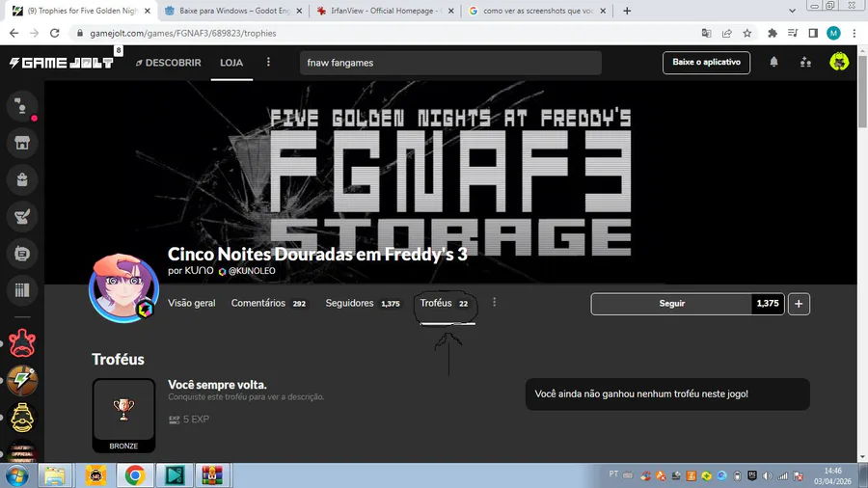Switch to Seguidores tab

pos(363,303)
